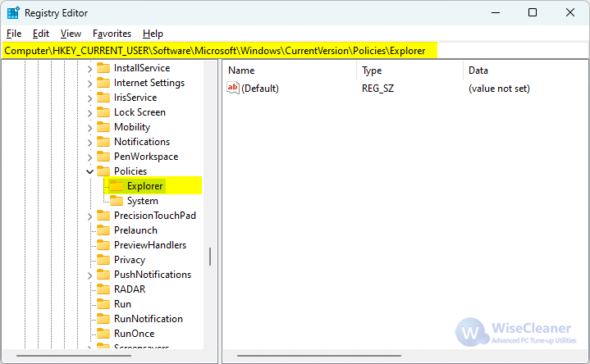
Task: Expand the IrisService key
Action: pyautogui.click(x=89, y=98)
